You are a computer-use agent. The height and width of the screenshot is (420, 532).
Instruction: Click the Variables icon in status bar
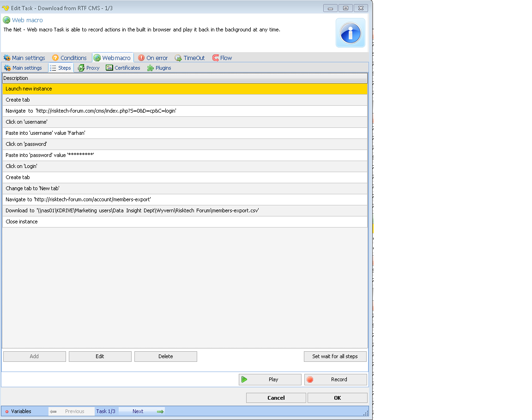[7, 411]
